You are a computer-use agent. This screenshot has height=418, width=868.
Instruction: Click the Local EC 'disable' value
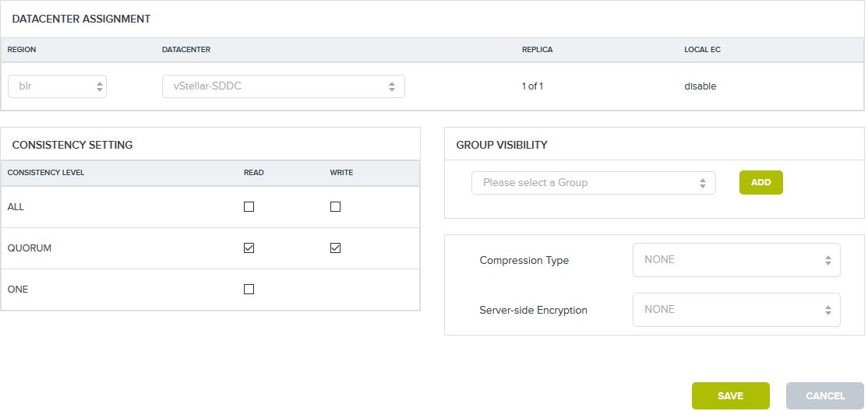point(700,86)
